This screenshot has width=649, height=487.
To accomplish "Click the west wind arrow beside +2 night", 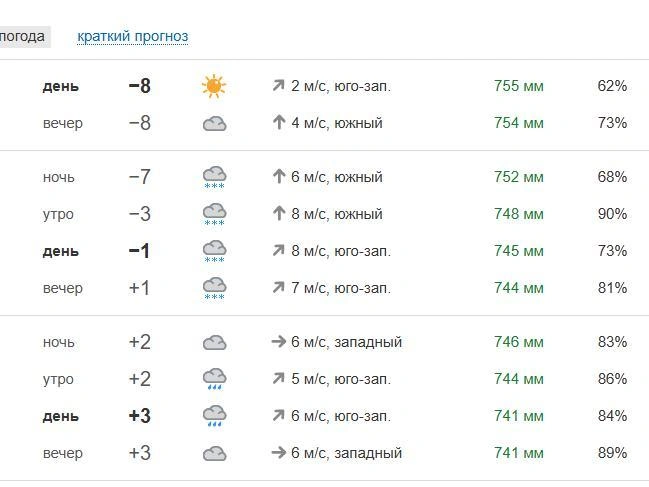I will point(279,342).
